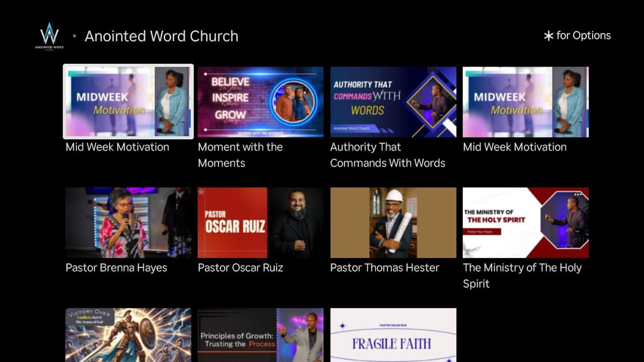Screen dimensions: 644x362
Task: Select the Victory Over armor warrior thumbnail
Action: click(x=128, y=335)
